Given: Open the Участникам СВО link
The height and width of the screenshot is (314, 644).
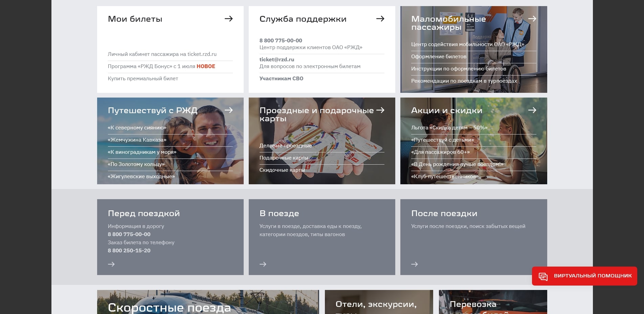Looking at the screenshot, I should coord(281,79).
